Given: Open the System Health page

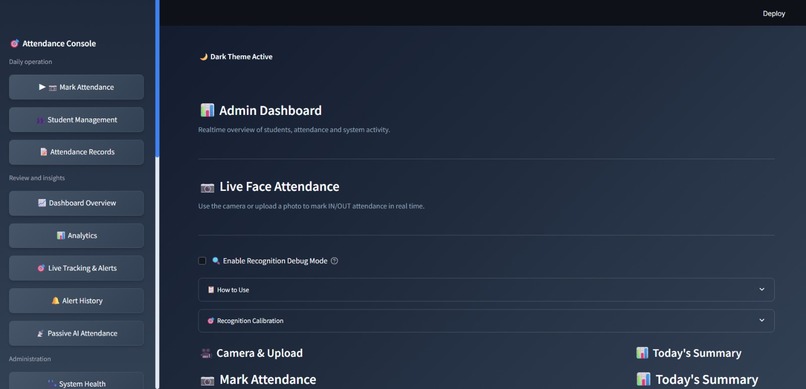Looking at the screenshot, I should [x=76, y=381].
